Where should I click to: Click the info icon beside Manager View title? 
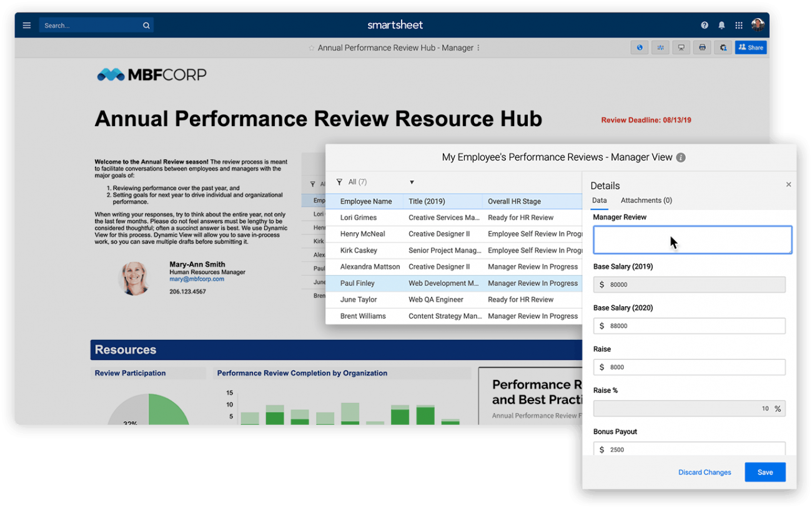click(x=680, y=157)
